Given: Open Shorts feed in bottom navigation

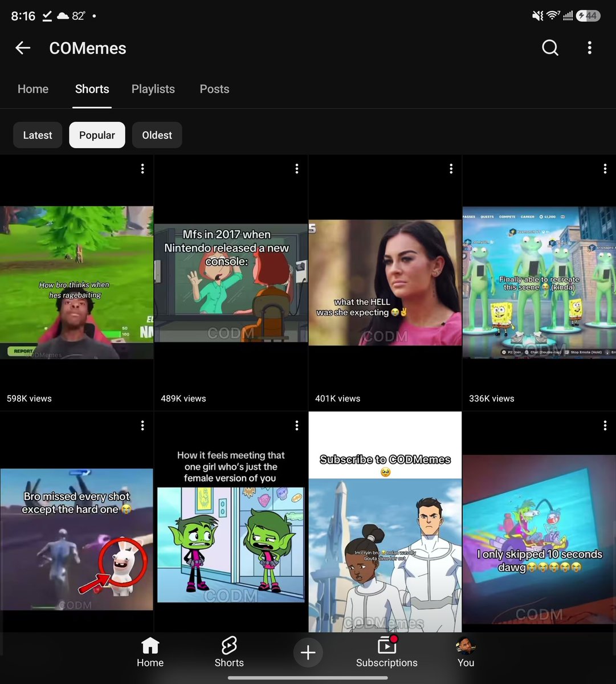Looking at the screenshot, I should (x=229, y=653).
